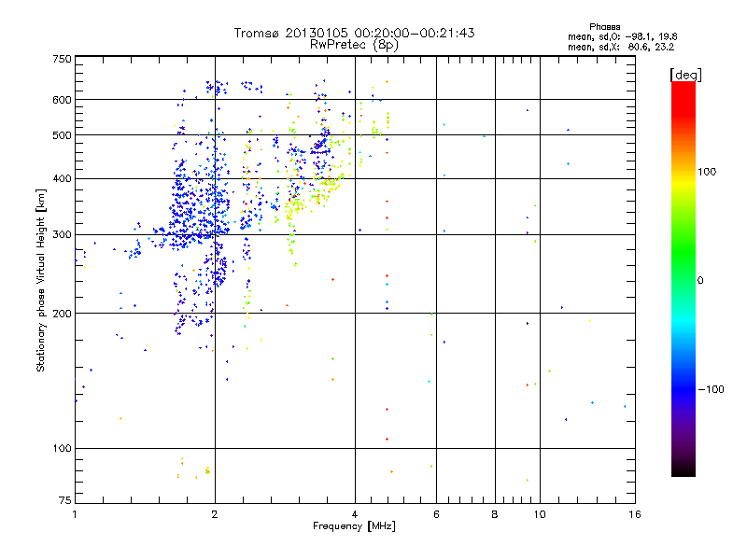The image size is (747, 560).
Task: Click the y-axis '600' tick label
Action: click(x=62, y=100)
